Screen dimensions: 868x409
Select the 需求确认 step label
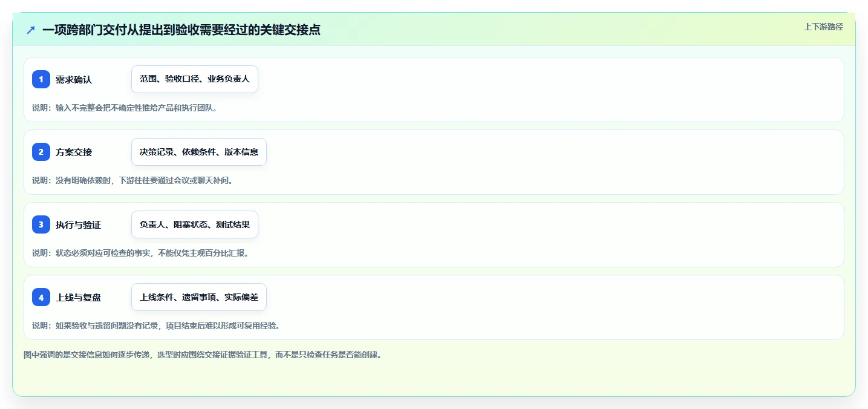(x=74, y=79)
